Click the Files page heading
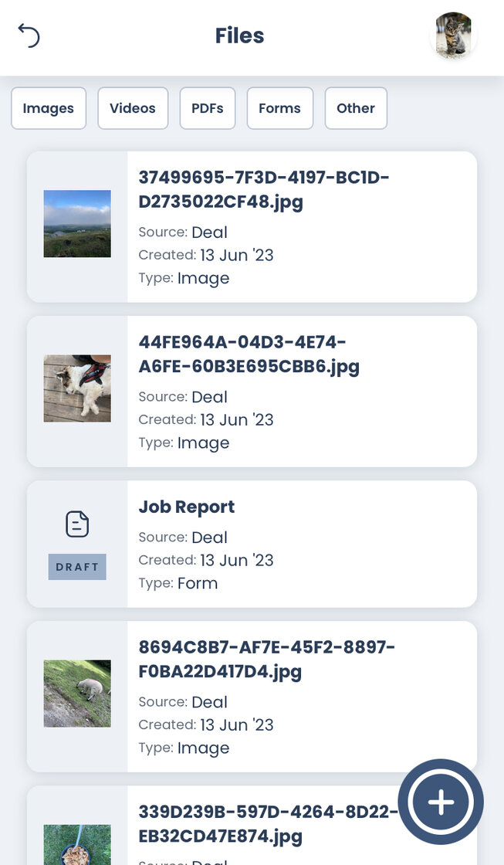Image resolution: width=504 pixels, height=865 pixels. click(239, 36)
